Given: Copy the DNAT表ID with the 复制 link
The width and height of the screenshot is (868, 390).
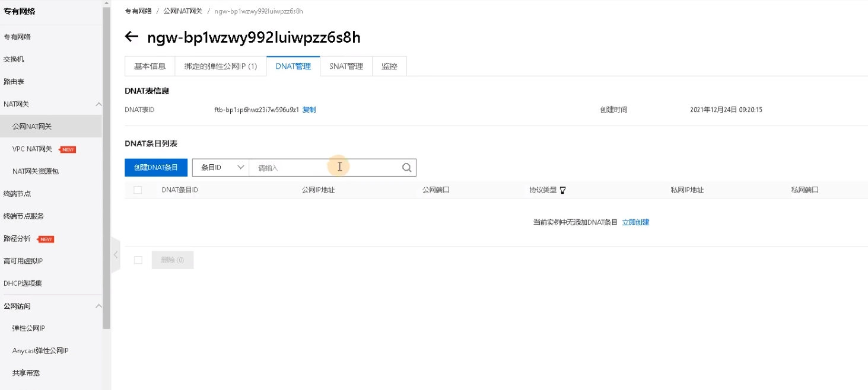Looking at the screenshot, I should click(x=309, y=109).
